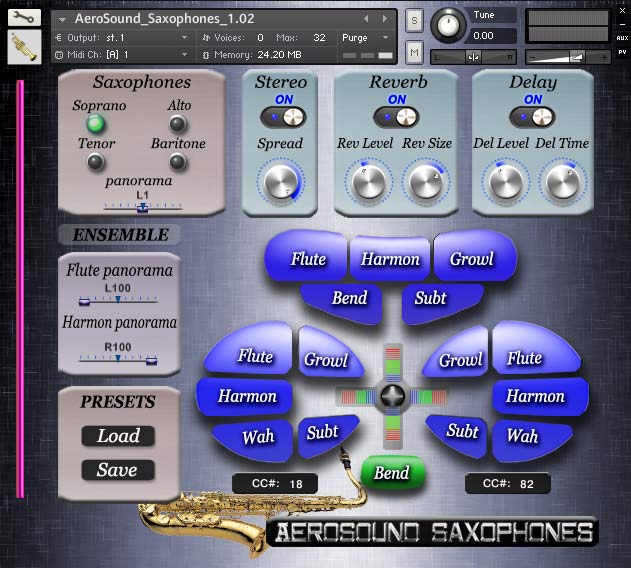Click the Max voices value 32
This screenshot has width=631, height=568.
coord(319,38)
